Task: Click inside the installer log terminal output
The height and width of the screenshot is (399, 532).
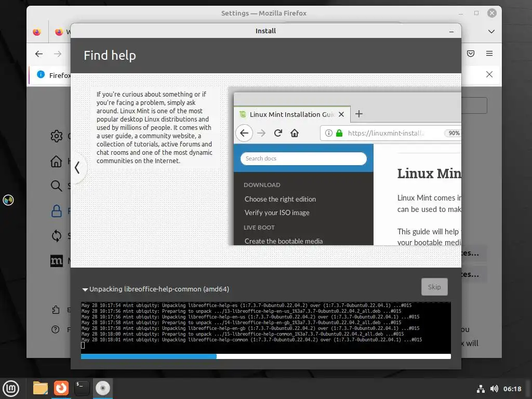Action: [265, 327]
